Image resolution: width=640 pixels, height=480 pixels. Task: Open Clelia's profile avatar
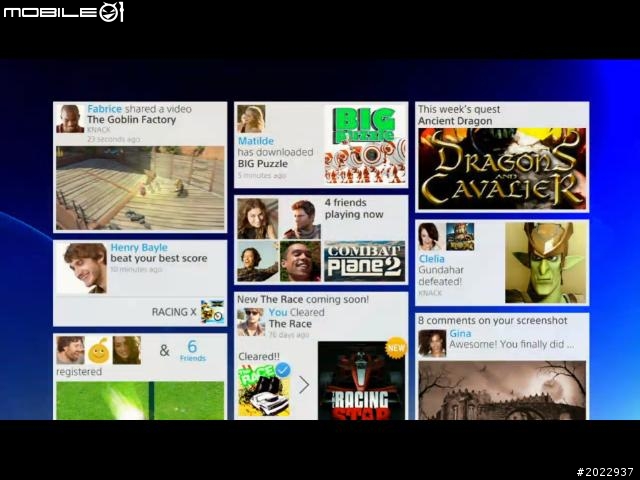[431, 237]
